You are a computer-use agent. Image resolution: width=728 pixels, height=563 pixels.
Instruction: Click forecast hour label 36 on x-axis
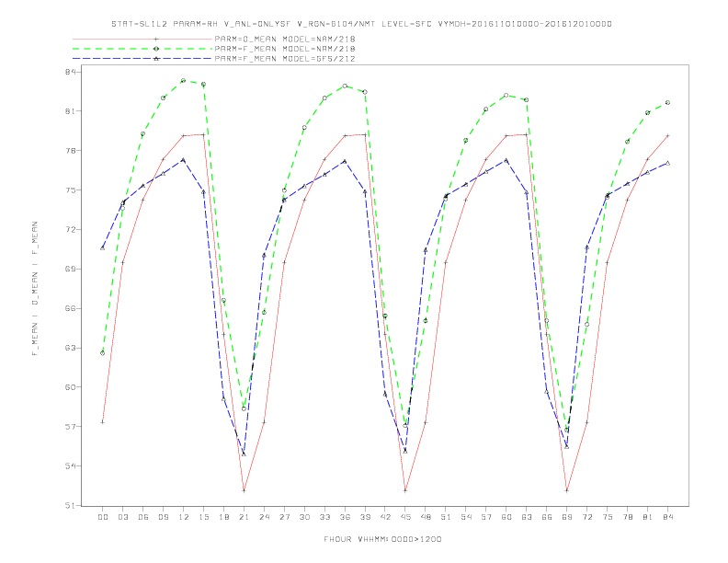point(345,517)
